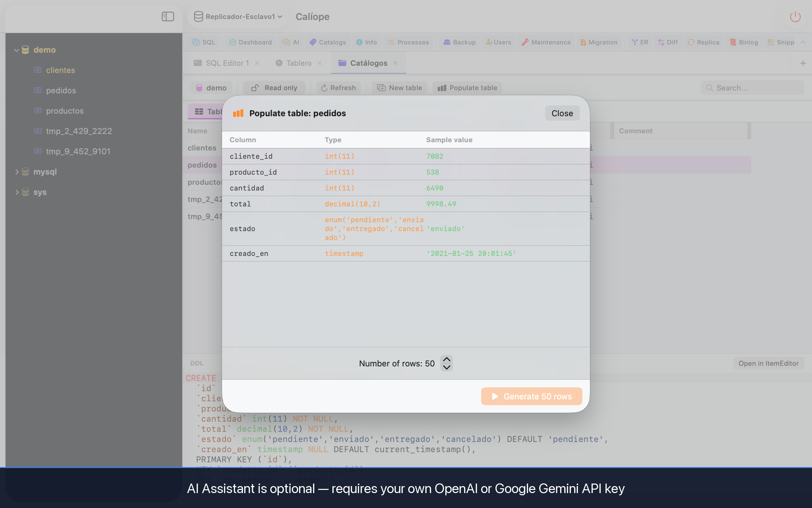Image resolution: width=812 pixels, height=508 pixels.
Task: Open the Snippets toolbar item
Action: 781,42
